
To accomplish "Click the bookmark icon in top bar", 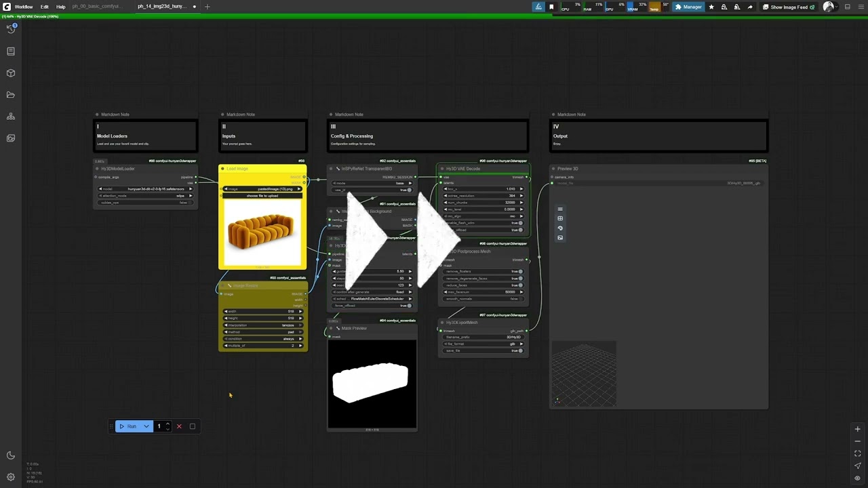I will [x=551, y=7].
